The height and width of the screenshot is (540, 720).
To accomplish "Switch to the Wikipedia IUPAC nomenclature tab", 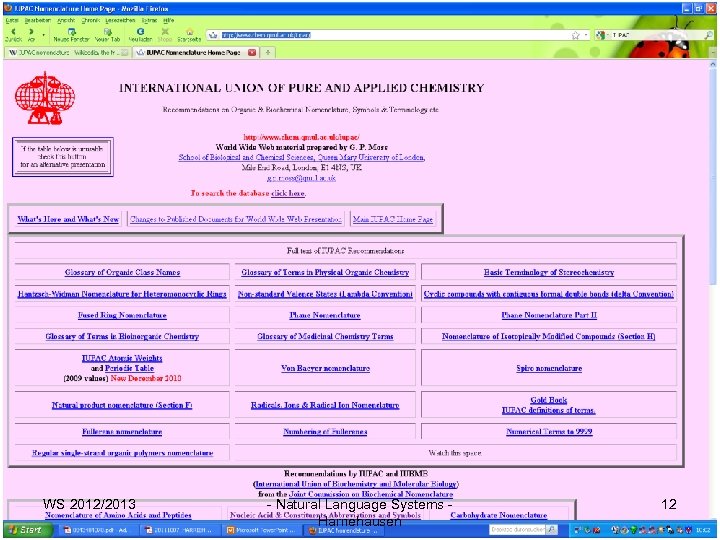I will coord(68,52).
